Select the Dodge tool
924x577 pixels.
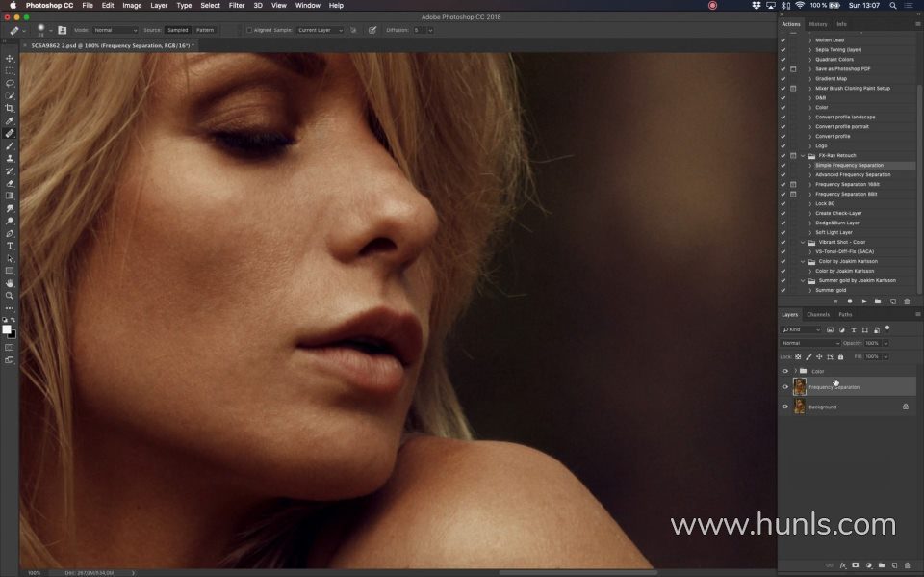[10, 221]
